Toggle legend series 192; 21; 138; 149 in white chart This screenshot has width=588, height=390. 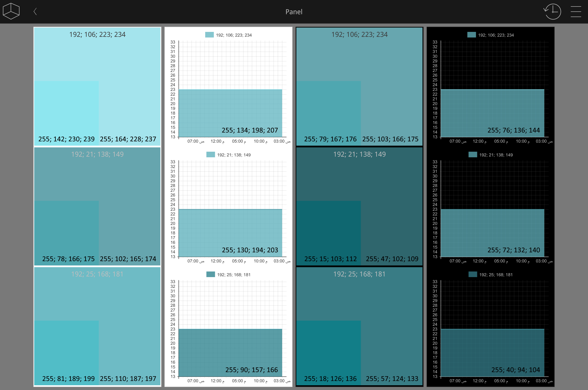coord(234,155)
